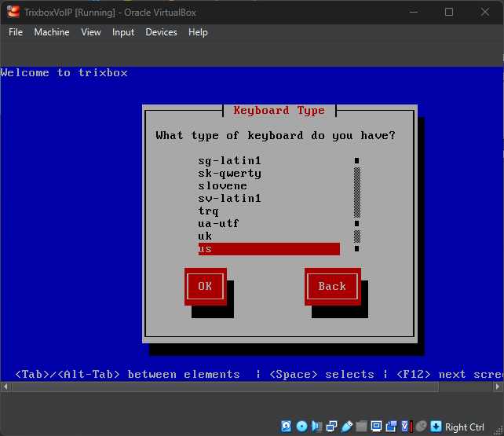Image resolution: width=504 pixels, height=436 pixels.
Task: Click the keyboard capture arrow icon
Action: 436,427
